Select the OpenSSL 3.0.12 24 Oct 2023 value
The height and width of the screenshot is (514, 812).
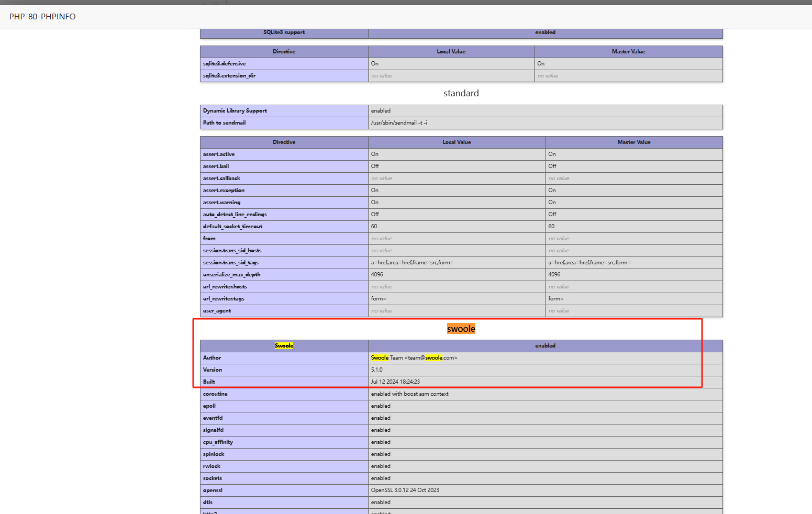click(x=405, y=490)
